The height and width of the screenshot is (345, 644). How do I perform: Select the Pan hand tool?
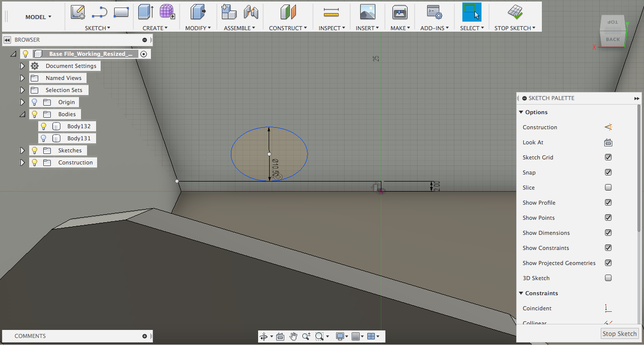click(293, 336)
